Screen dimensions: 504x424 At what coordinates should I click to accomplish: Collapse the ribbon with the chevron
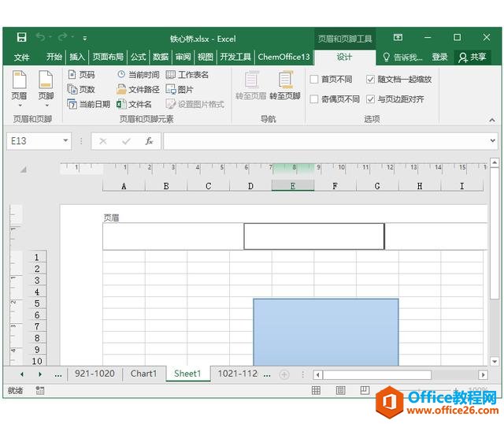(x=491, y=120)
